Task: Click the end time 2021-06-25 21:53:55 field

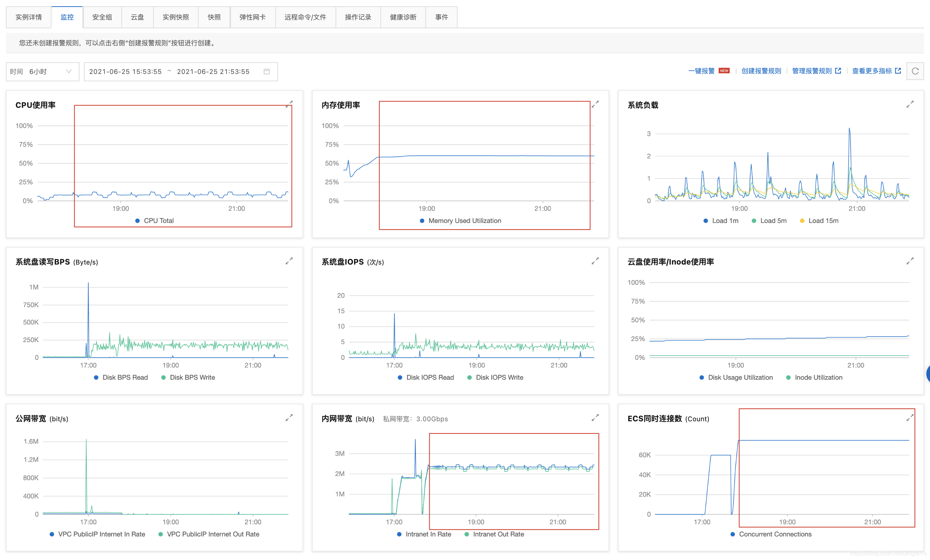Action: (x=213, y=71)
